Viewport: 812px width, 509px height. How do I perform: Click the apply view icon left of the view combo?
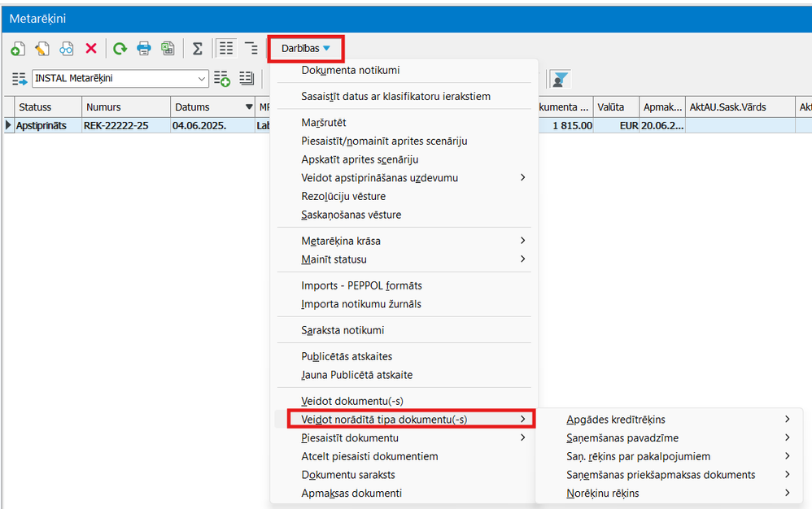(x=20, y=79)
